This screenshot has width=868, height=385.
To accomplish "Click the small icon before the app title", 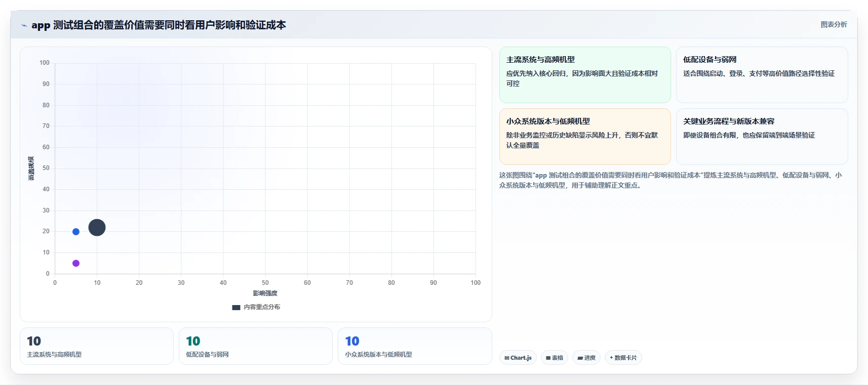I will (x=24, y=25).
